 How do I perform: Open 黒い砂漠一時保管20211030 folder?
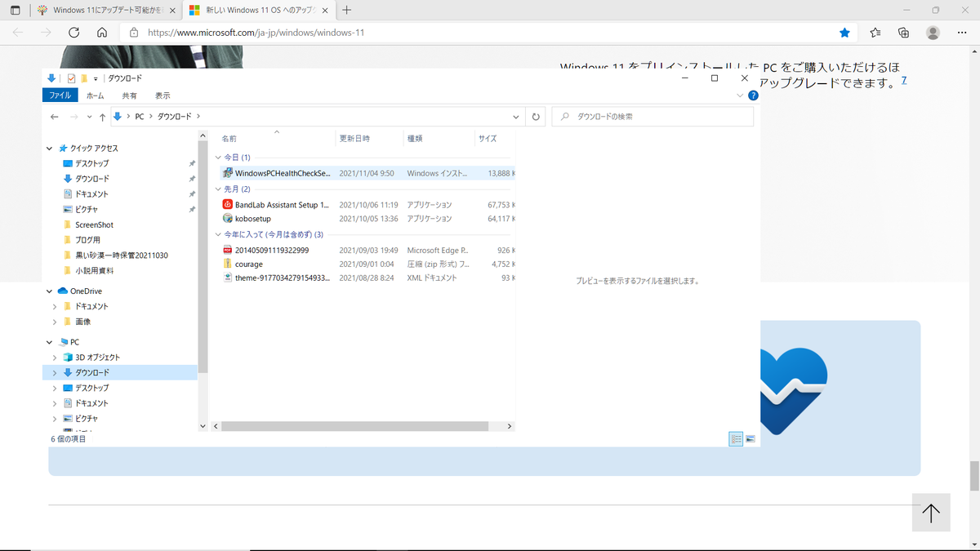tap(121, 256)
